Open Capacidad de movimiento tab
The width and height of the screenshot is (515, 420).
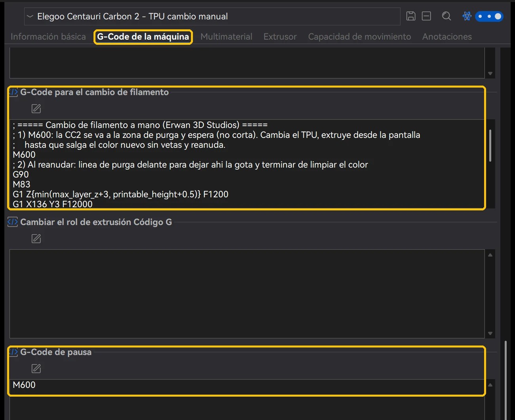360,37
